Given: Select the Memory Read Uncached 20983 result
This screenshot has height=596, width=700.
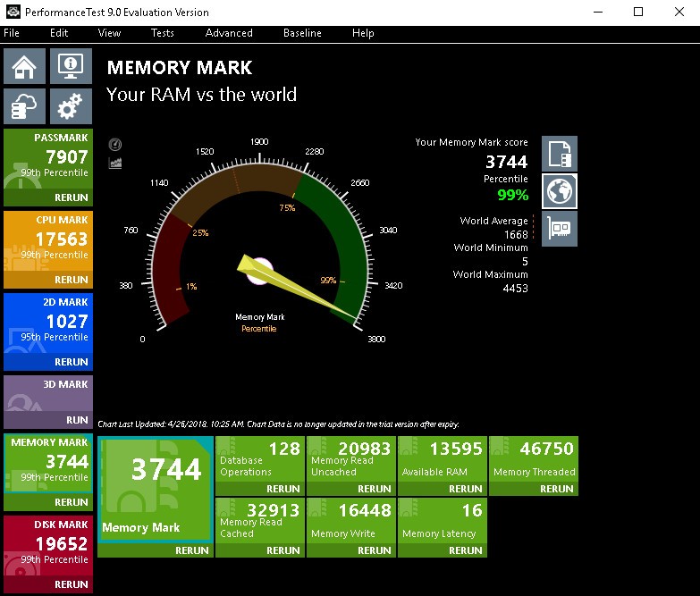Looking at the screenshot, I should [x=351, y=459].
